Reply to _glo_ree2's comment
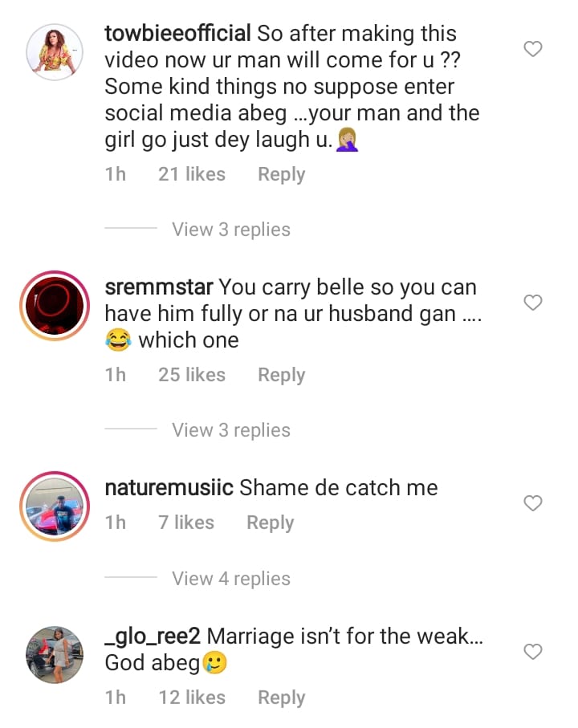578x728 pixels. coord(281,697)
